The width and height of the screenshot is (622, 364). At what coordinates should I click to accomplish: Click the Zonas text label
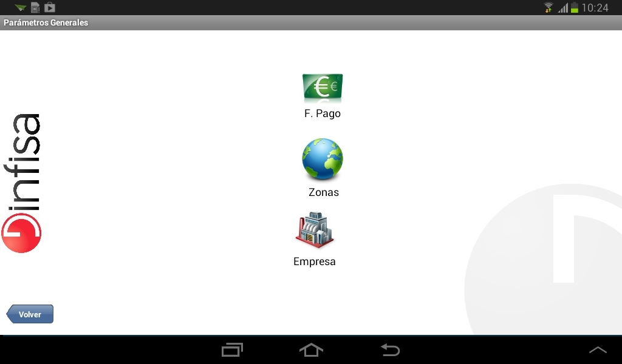(x=324, y=192)
